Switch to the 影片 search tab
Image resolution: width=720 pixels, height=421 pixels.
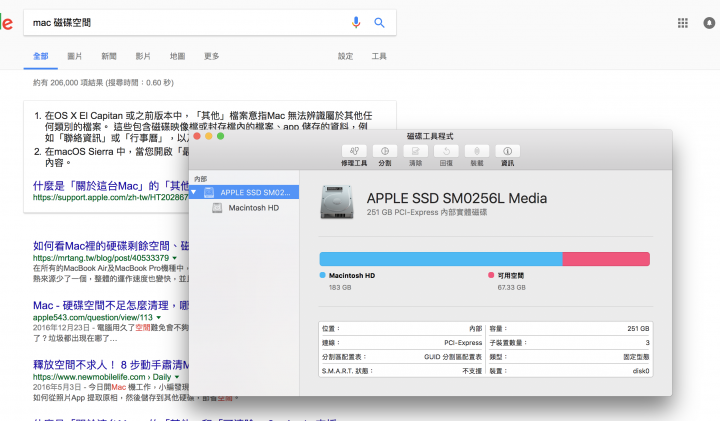click(143, 56)
